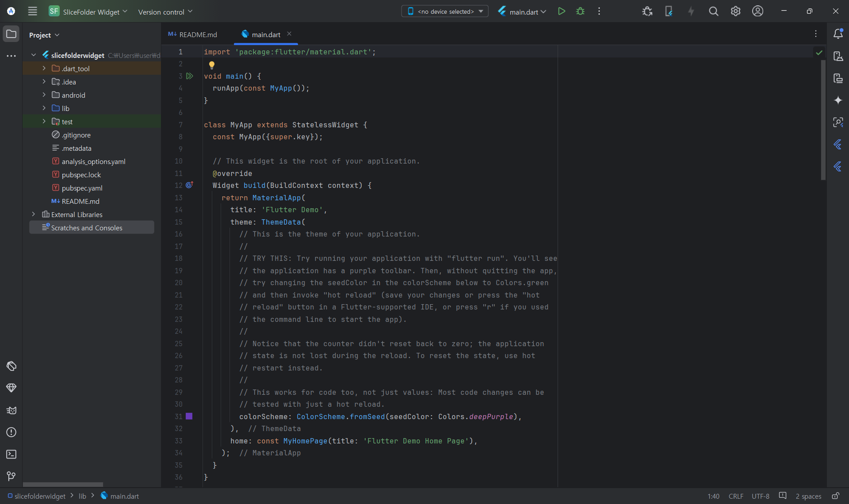Click the green analysis checkmark indicator
Screen dimensions: 849x504
(819, 53)
